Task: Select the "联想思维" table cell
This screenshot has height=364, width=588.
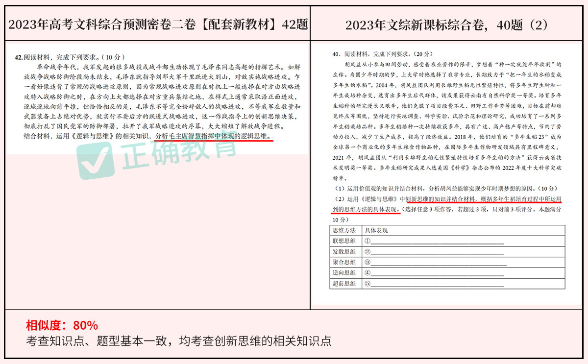Action: click(346, 241)
